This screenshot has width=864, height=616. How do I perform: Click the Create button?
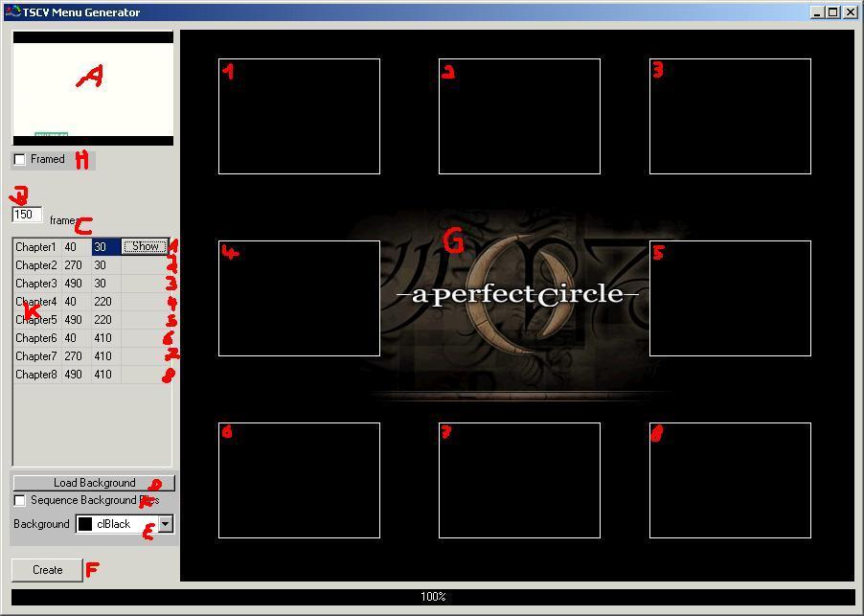[47, 570]
